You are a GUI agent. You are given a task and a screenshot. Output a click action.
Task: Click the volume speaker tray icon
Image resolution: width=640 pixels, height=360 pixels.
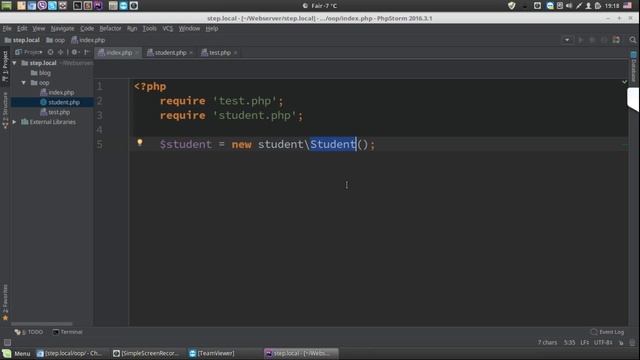pyautogui.click(x=569, y=6)
